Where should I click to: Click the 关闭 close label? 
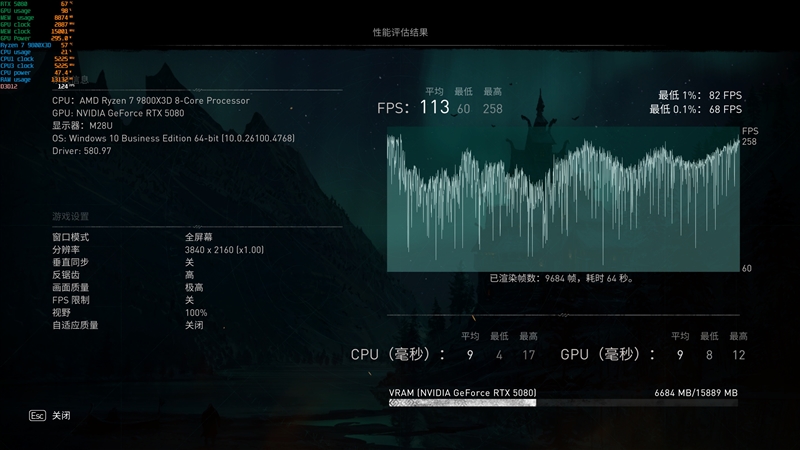pyautogui.click(x=61, y=416)
